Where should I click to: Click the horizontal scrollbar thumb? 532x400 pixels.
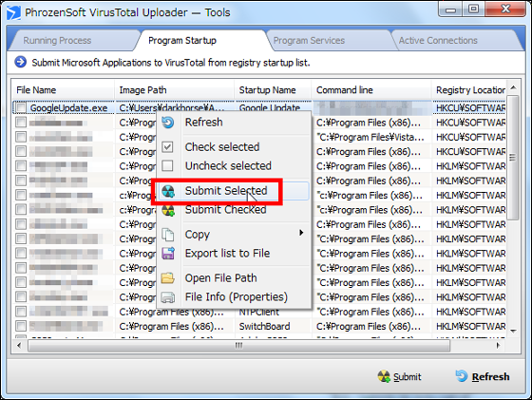pos(238,346)
